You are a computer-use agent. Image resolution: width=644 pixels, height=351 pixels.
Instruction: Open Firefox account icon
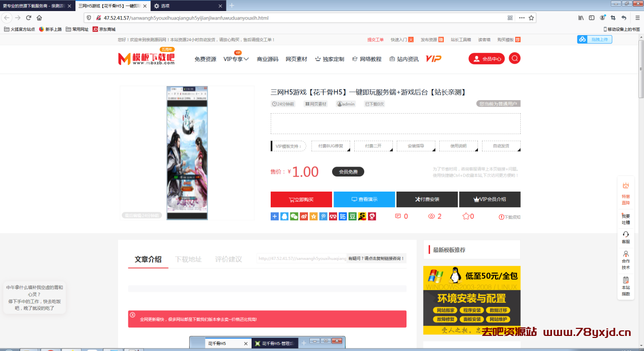coord(602,18)
